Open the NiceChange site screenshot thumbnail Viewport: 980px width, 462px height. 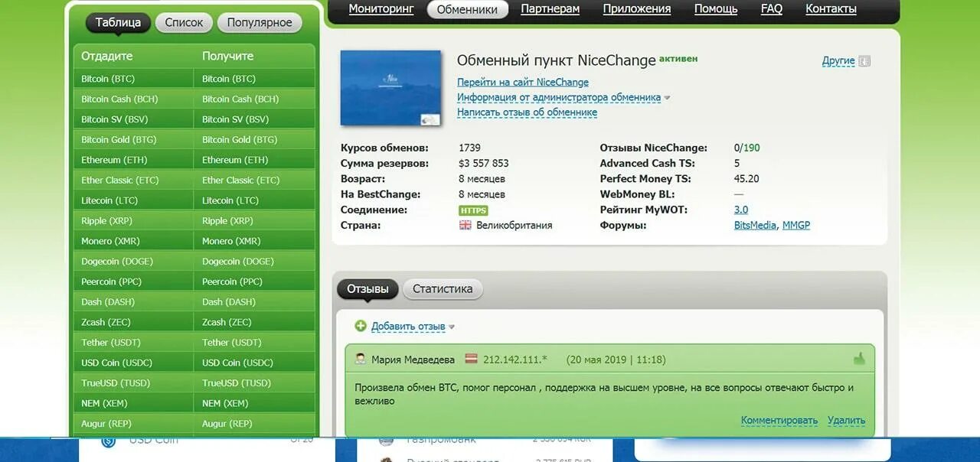pyautogui.click(x=390, y=88)
